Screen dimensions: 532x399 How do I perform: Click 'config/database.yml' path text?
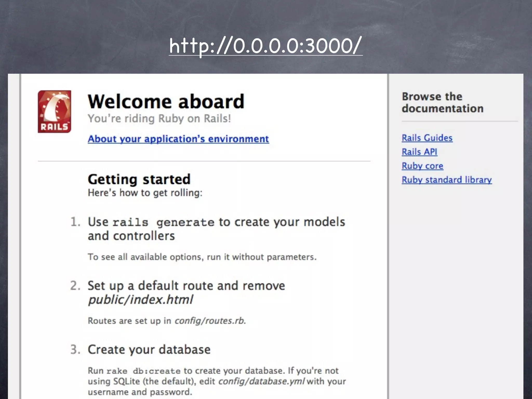(x=261, y=381)
